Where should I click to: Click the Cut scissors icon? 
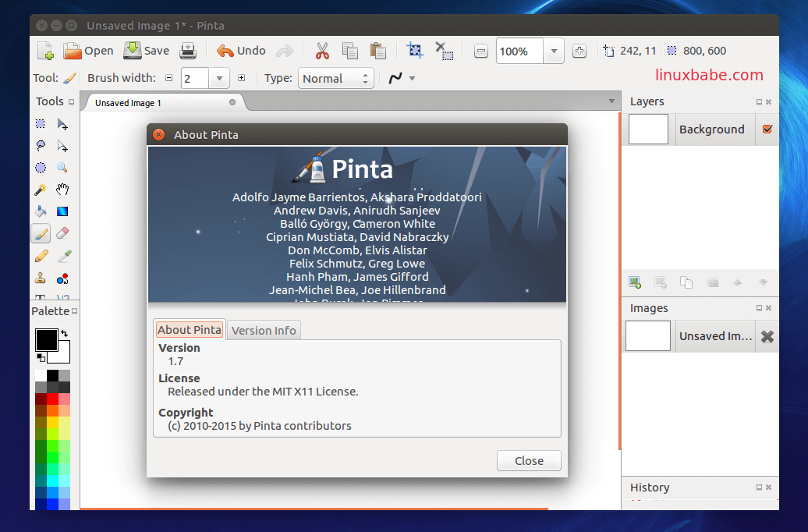click(322, 51)
